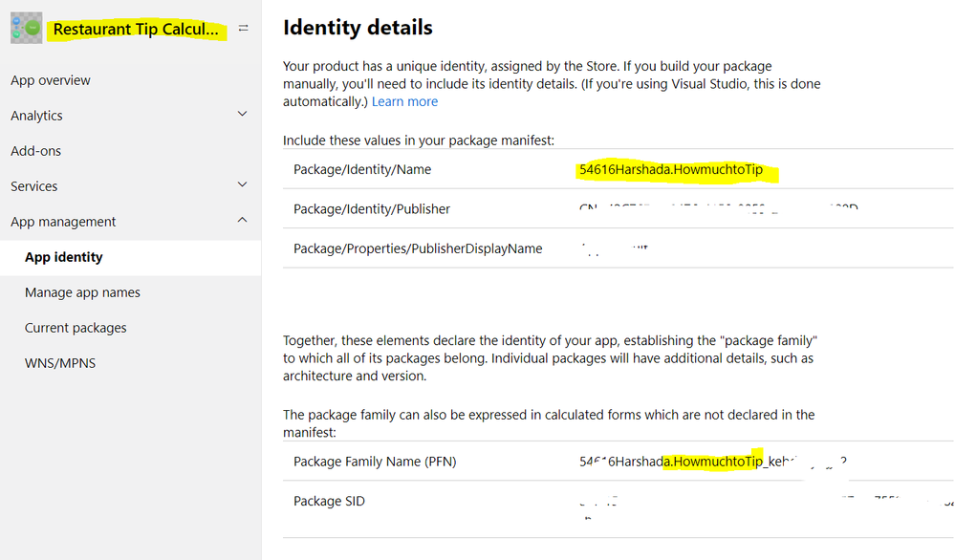Click the Learn more link
The image size is (955, 560).
(x=404, y=101)
